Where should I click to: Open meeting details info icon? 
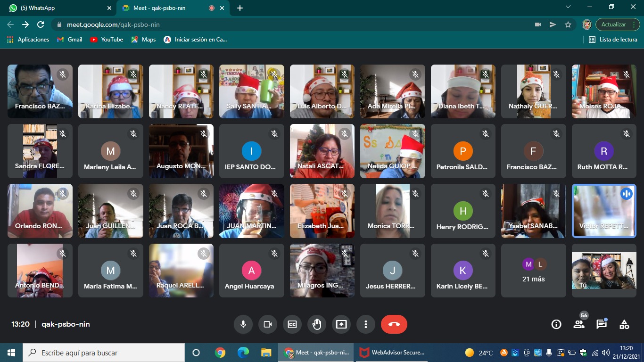[x=556, y=324]
